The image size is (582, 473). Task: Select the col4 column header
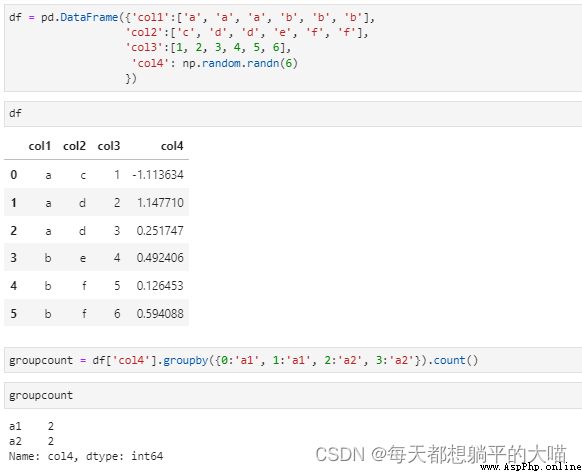172,146
